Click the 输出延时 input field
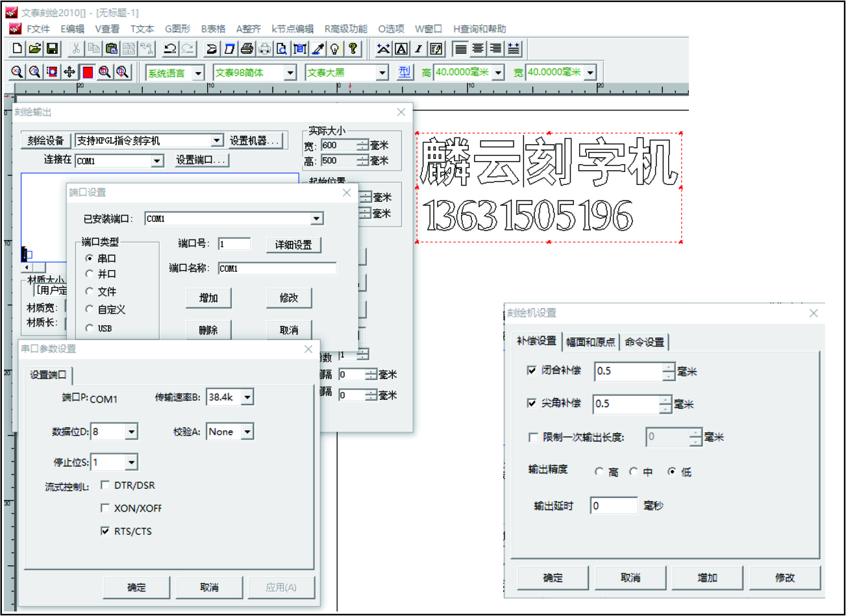Screen dimensions: 846x616 click(614, 506)
